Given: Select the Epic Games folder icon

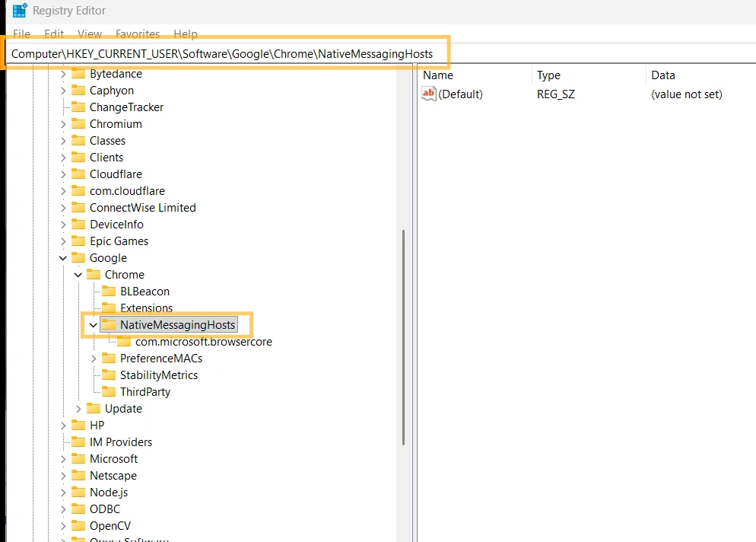Looking at the screenshot, I should pyautogui.click(x=78, y=241).
